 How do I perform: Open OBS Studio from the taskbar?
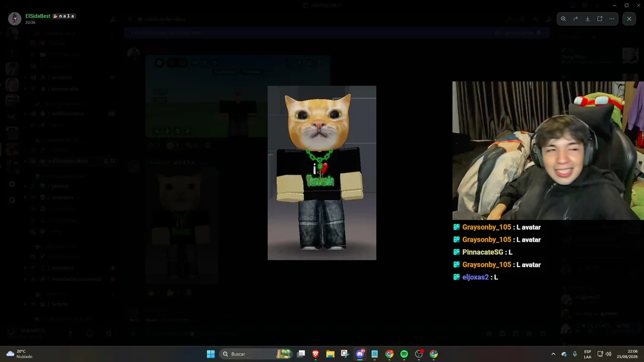click(419, 354)
